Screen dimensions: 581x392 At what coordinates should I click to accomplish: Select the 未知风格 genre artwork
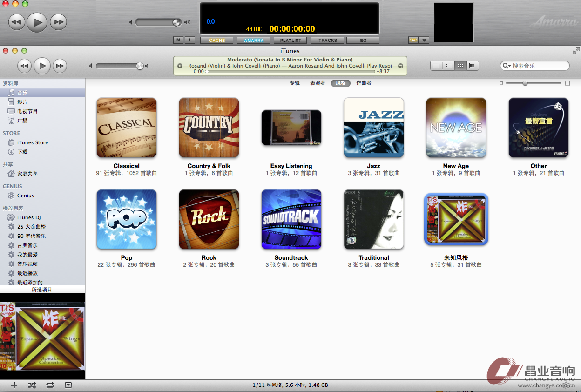[x=456, y=219]
